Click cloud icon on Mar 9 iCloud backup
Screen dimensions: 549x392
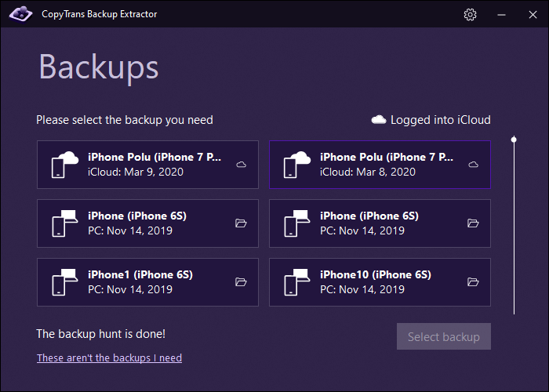[x=241, y=165]
